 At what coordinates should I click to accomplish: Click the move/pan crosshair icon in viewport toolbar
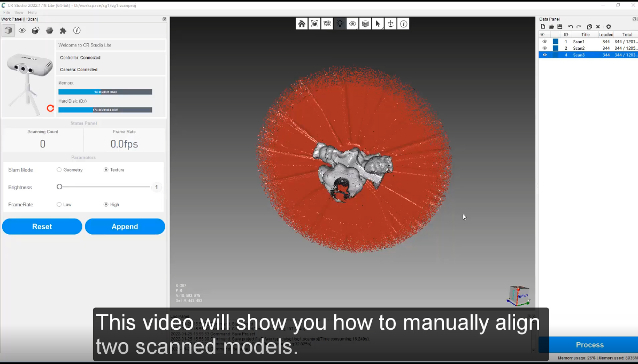click(x=391, y=24)
